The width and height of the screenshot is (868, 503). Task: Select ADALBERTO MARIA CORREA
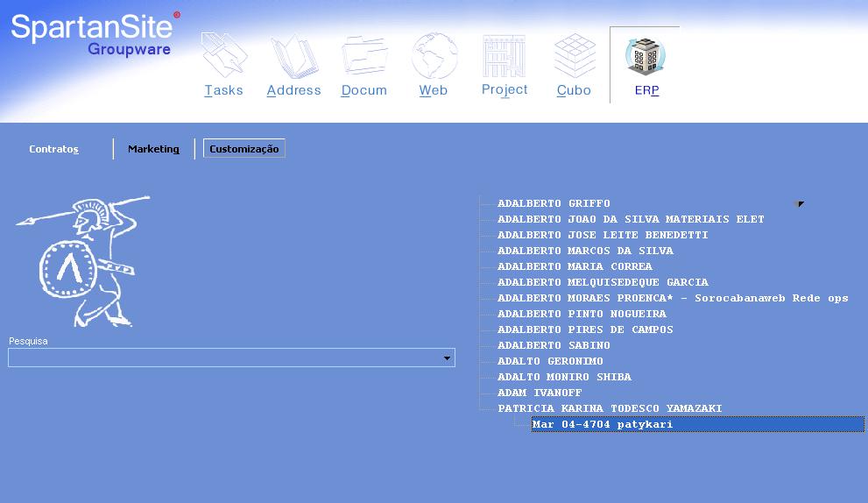(x=575, y=266)
